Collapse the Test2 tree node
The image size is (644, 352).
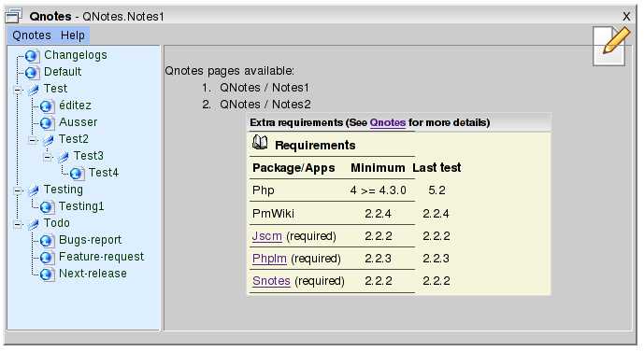click(33, 140)
